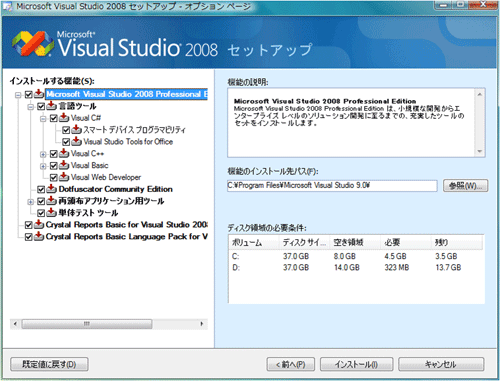The image size is (500, 381).
Task: Click the tree scrollbar right arrow
Action: pos(202,324)
